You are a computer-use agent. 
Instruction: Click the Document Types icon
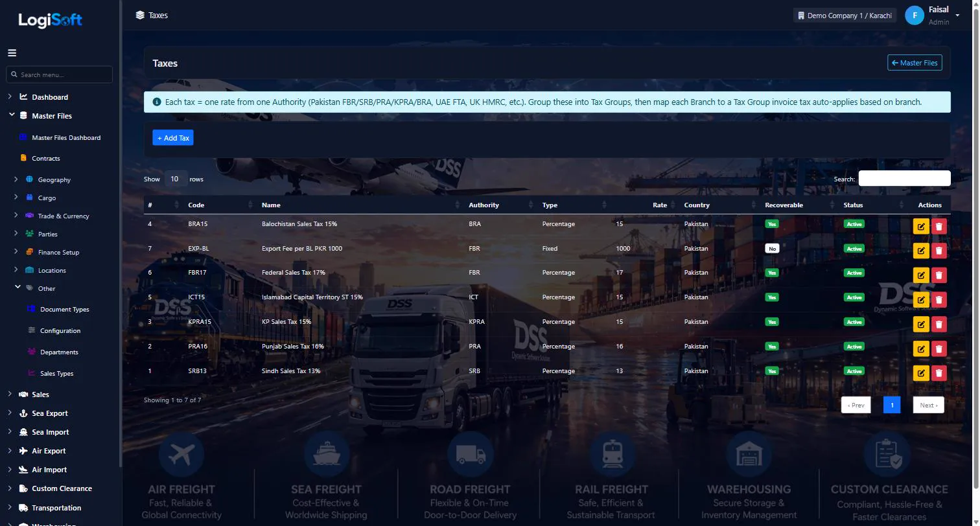(x=31, y=309)
